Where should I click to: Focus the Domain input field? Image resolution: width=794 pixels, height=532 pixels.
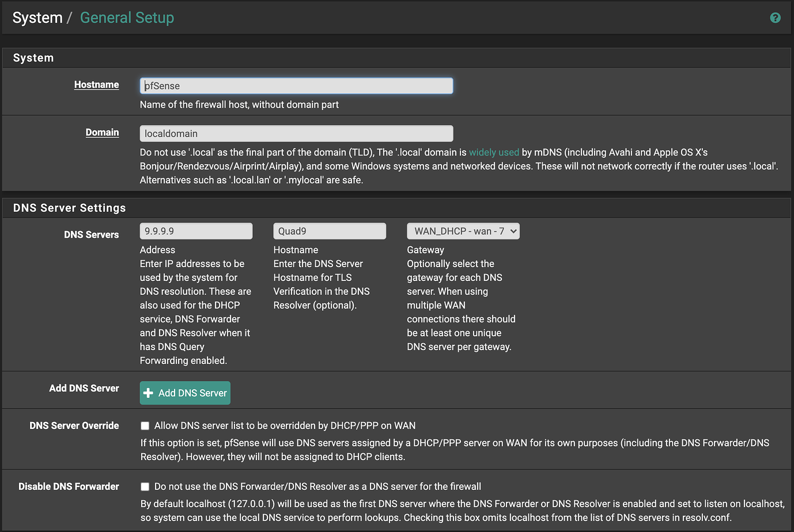point(296,134)
